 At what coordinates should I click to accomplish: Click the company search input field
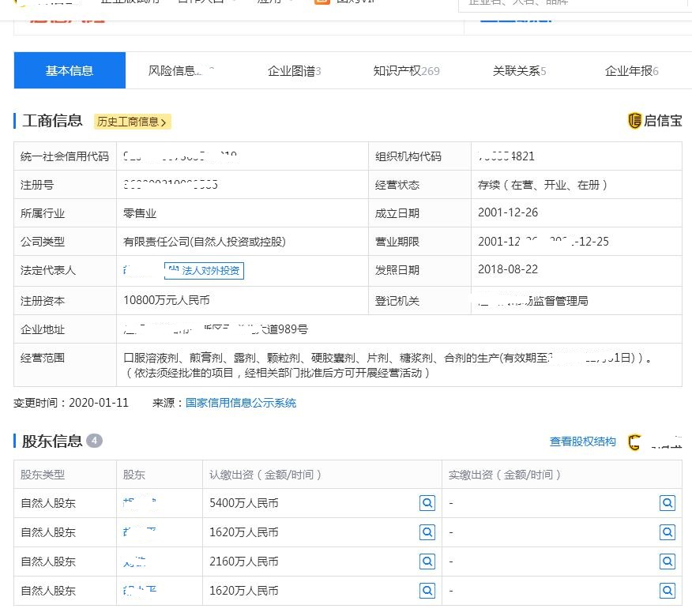tap(575, 3)
